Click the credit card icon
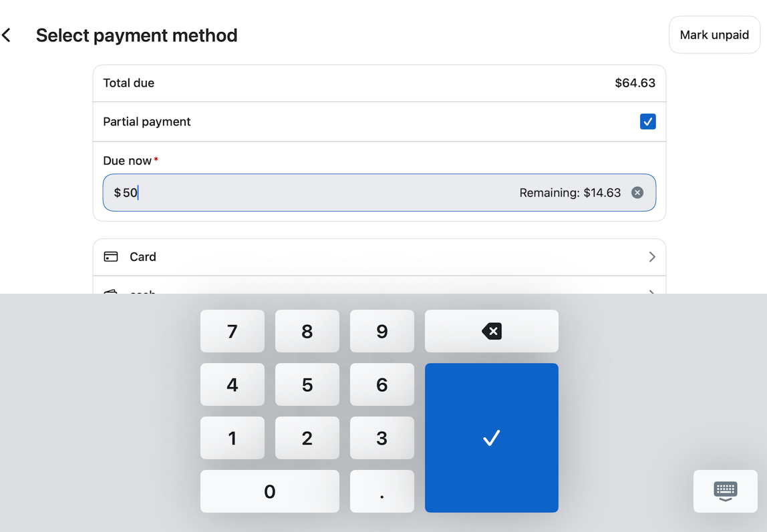Image resolution: width=767 pixels, height=532 pixels. coord(111,257)
